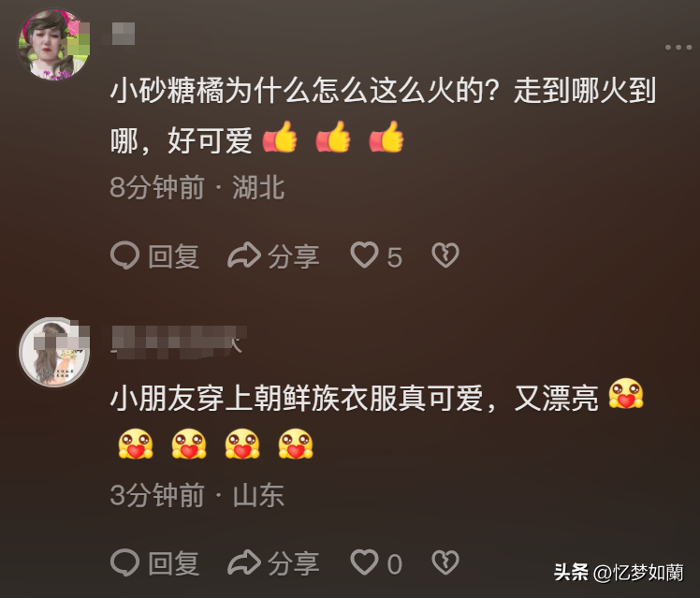The width and height of the screenshot is (700, 598).
Task: Like the Shandong comment with 0 likes
Action: (364, 562)
